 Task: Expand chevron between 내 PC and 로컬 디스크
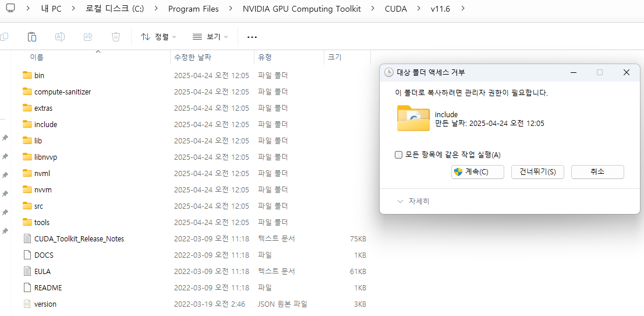pos(73,8)
